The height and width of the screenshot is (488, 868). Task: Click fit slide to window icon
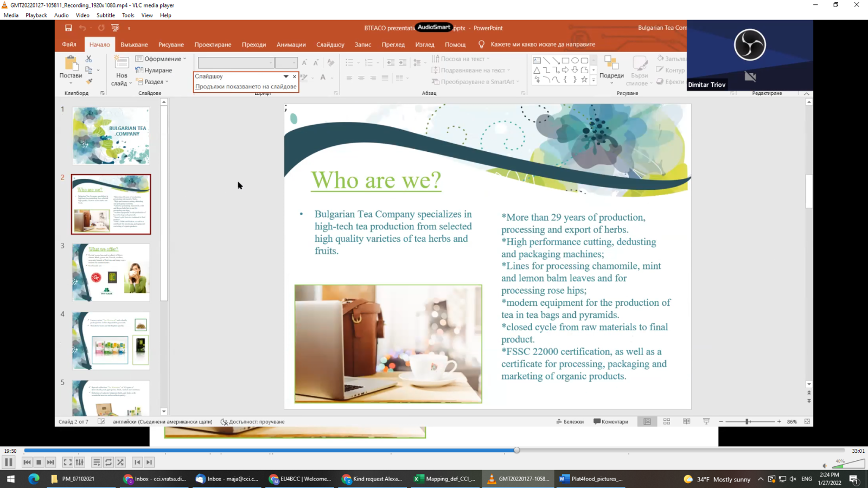pyautogui.click(x=807, y=421)
